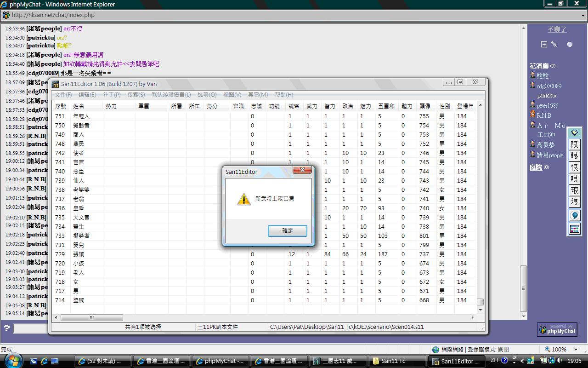Click the pin icon in chat sidebar
Image resolution: width=588 pixels, height=368 pixels.
[554, 45]
